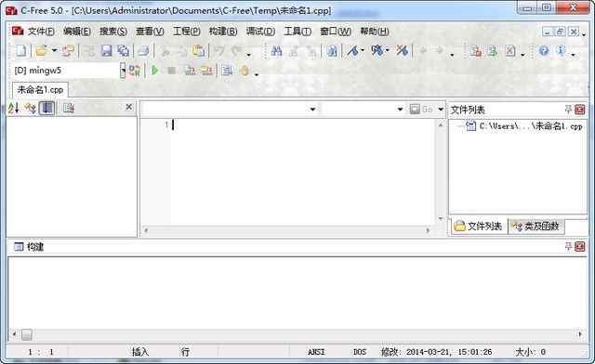Clear all bookmarks with red X flag icon
This screenshot has width=595, height=364.
click(403, 50)
